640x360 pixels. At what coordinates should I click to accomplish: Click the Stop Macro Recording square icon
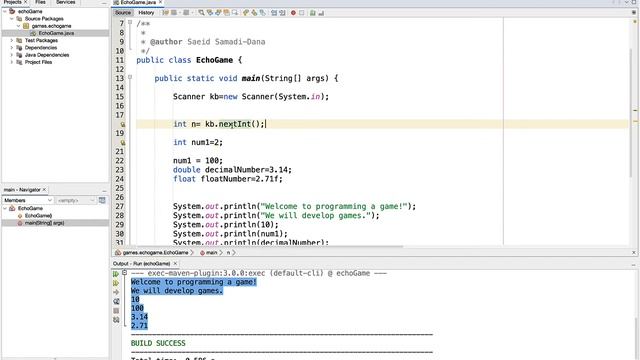tap(302, 13)
